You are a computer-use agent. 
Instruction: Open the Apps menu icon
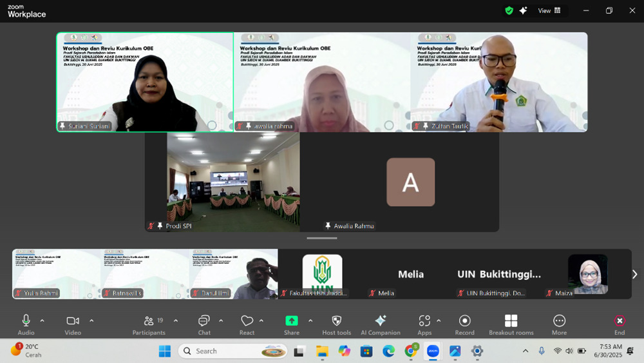pyautogui.click(x=424, y=321)
